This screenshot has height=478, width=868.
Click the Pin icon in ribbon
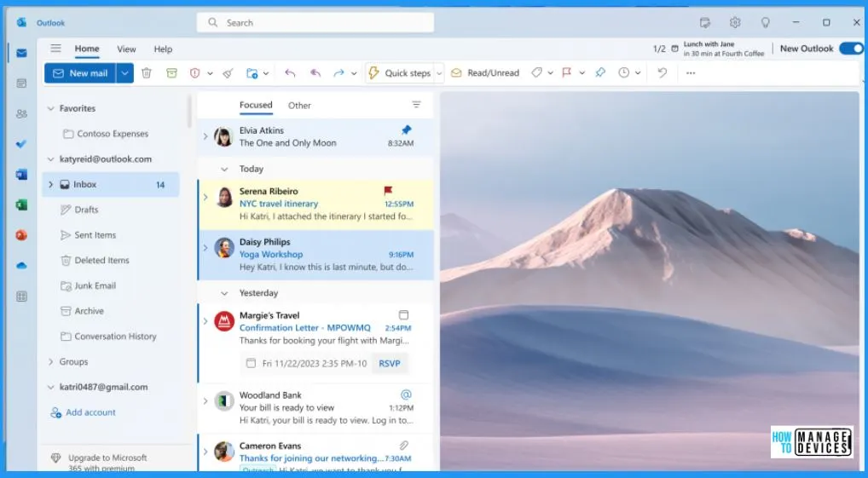(x=600, y=73)
